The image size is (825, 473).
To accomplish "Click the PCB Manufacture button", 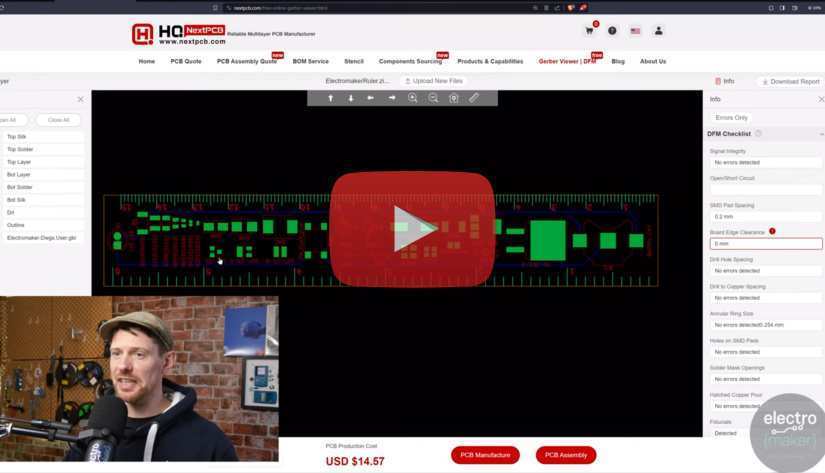I will [485, 455].
